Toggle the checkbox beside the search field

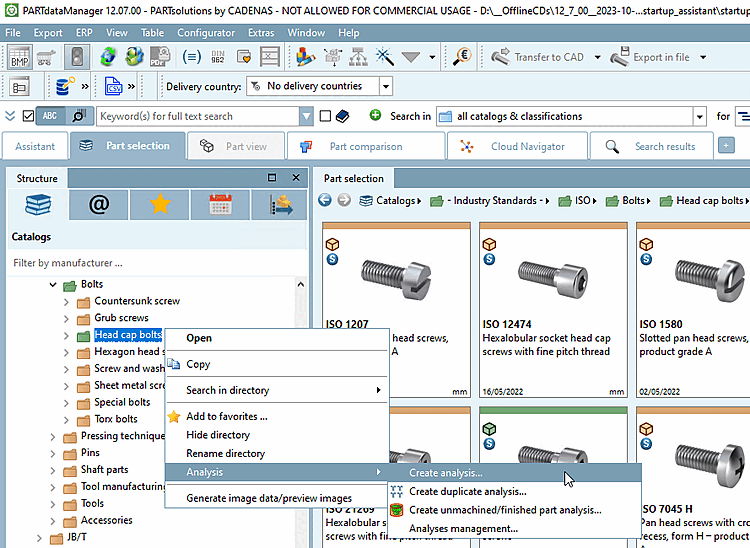pos(325,116)
